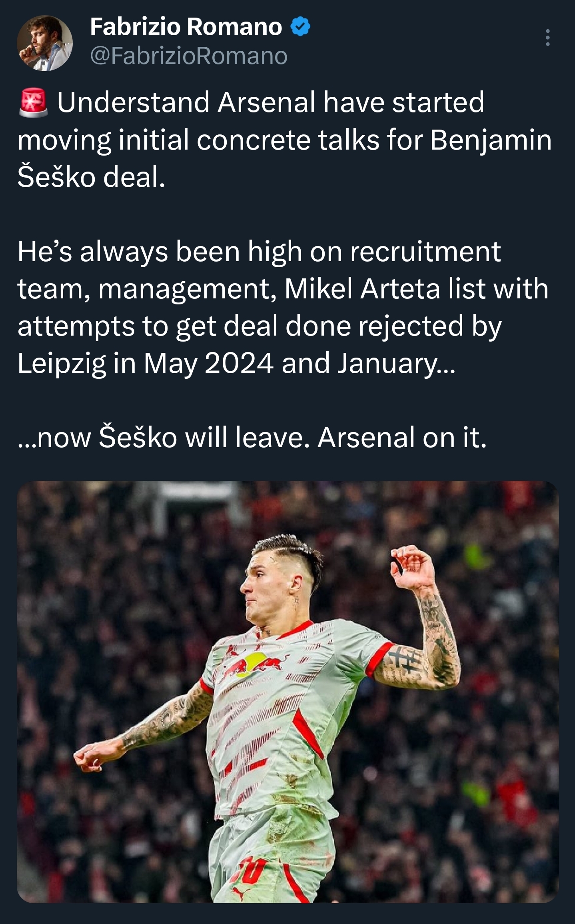The image size is (575, 924).
Task: Tap the 'May 2024' text
Action: click(209, 364)
